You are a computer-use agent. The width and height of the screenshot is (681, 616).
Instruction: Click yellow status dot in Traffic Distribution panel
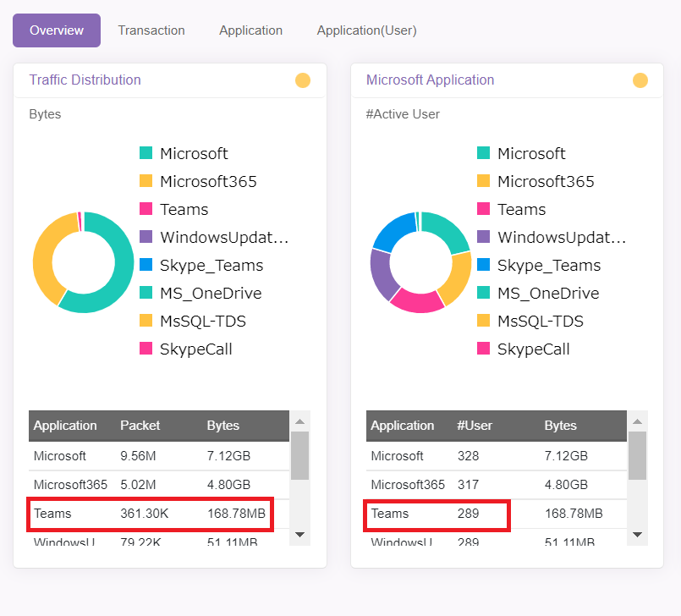303,80
